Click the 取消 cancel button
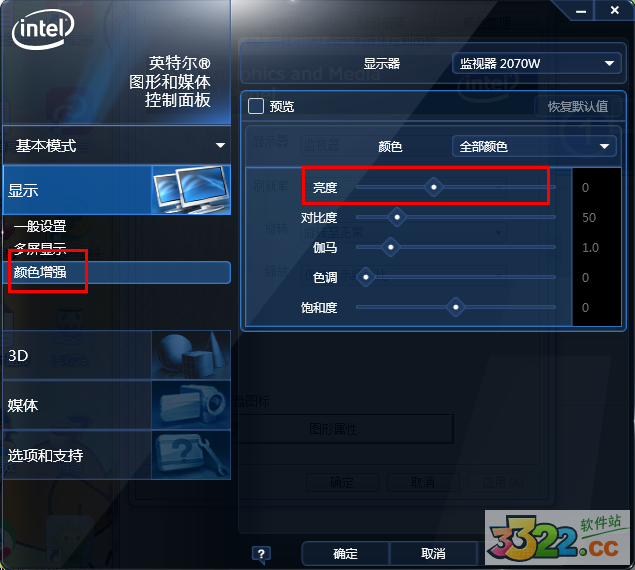The width and height of the screenshot is (635, 570). click(433, 553)
